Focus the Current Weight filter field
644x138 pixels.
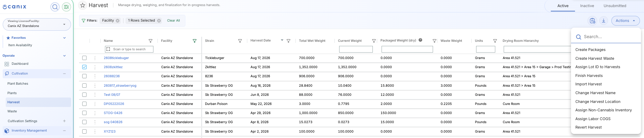point(356,49)
